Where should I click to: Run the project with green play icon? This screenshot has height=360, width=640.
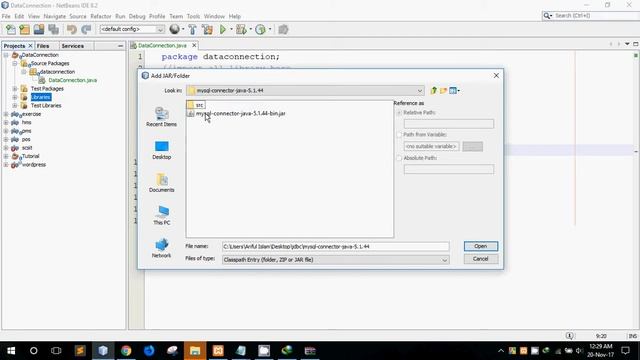tap(223, 29)
